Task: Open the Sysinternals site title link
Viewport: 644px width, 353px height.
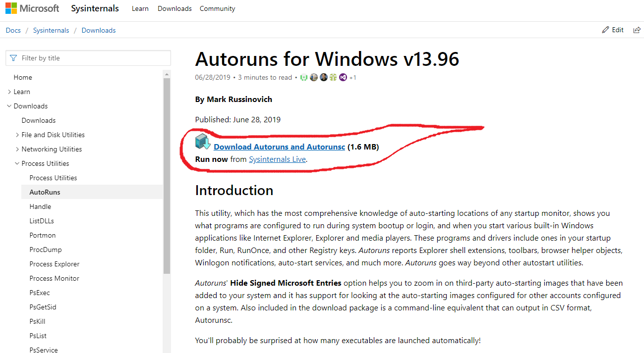Action: (x=95, y=8)
